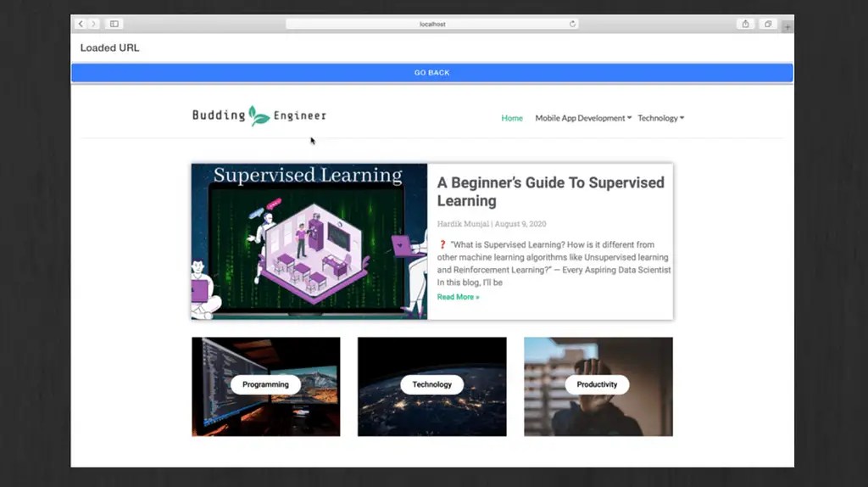
Task: Click the Loaded URL text
Action: (x=109, y=48)
